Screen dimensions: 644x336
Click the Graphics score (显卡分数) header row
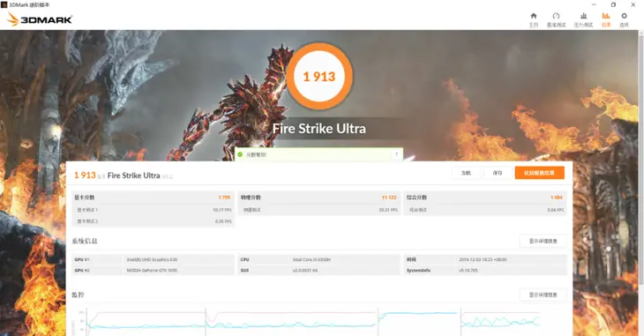[x=153, y=198]
